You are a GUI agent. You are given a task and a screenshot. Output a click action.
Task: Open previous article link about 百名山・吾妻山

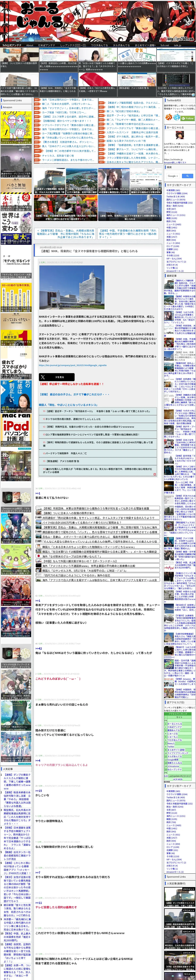pyautogui.click(x=65, y=234)
